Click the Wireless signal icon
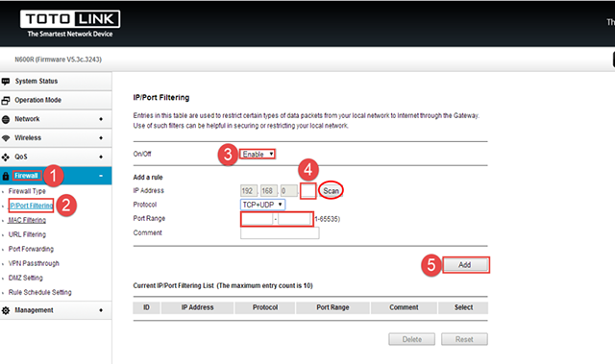Screen dimensions: 615x364 (6, 138)
